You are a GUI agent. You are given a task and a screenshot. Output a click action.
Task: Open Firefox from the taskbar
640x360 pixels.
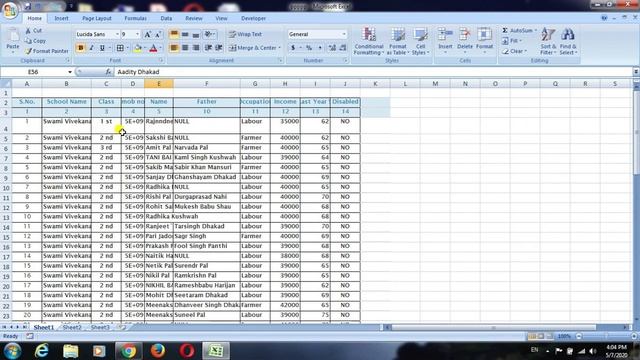158,351
